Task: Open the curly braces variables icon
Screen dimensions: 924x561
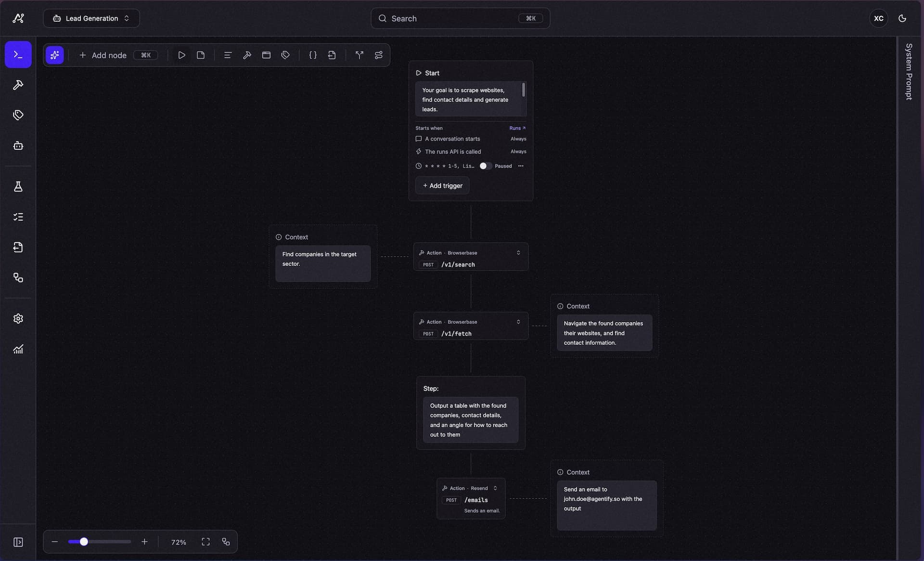Action: (x=313, y=55)
